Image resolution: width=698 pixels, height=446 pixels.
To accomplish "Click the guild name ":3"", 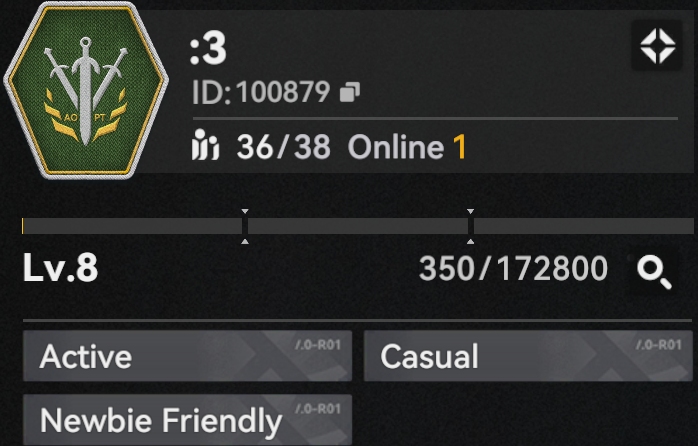I will (x=208, y=50).
